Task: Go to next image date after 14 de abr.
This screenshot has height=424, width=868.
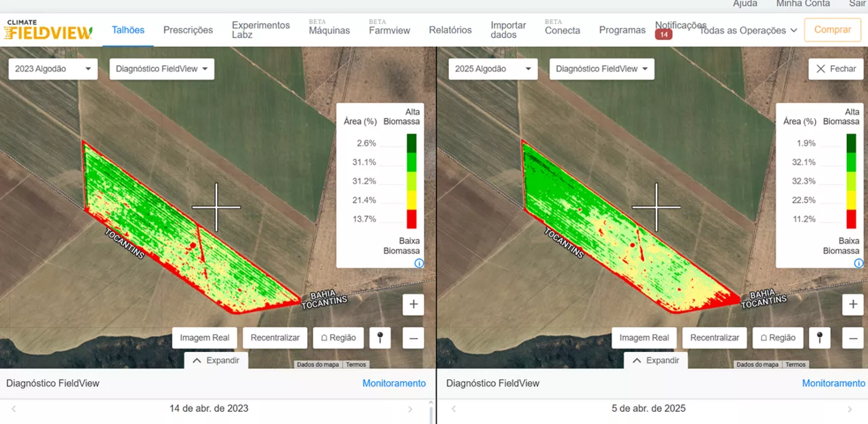Action: click(x=410, y=409)
